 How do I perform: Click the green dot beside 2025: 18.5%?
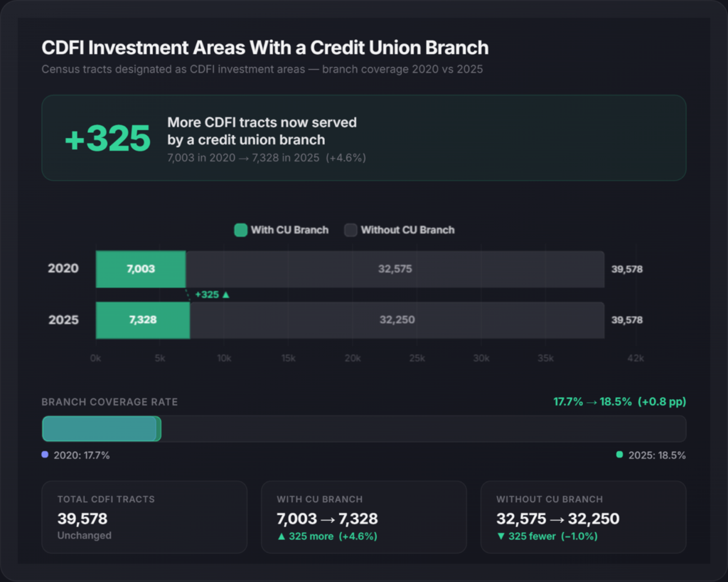click(619, 455)
